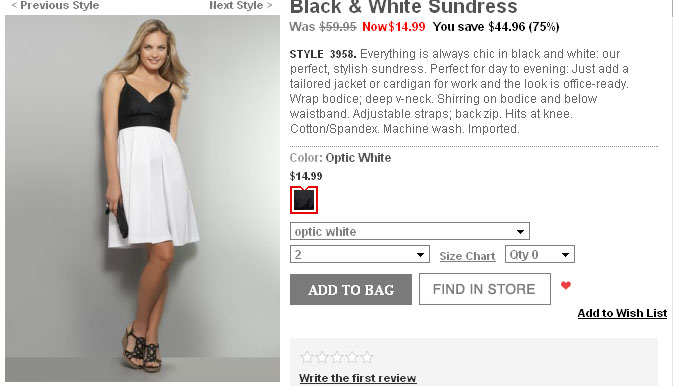This screenshot has height=386, width=673.
Task: Click the Black & White Sundress title
Action: click(403, 7)
